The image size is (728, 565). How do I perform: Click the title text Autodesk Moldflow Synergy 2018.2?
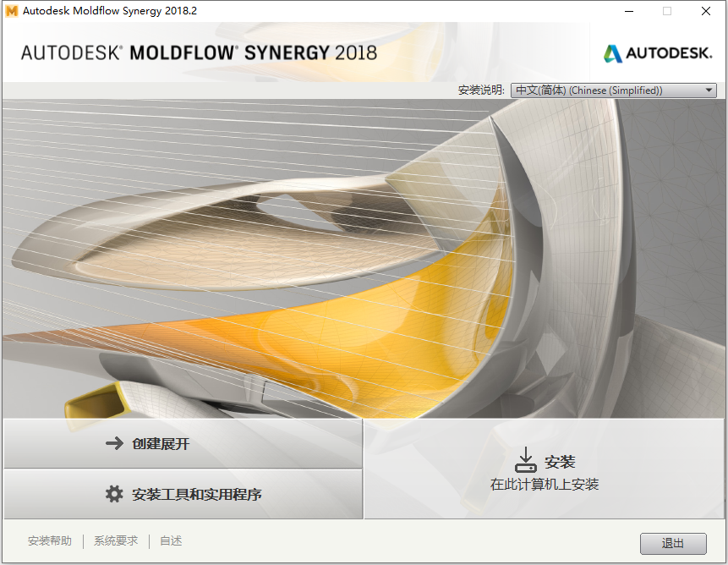(110, 11)
